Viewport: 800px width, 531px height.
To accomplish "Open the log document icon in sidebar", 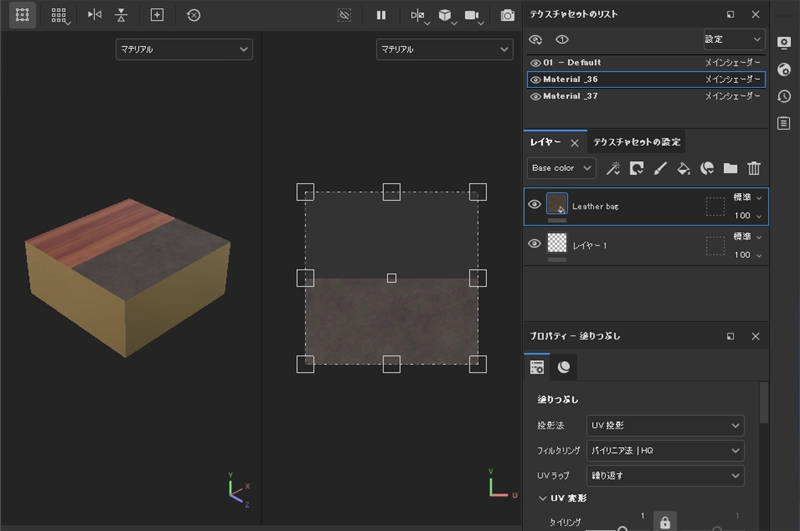I will tap(784, 123).
